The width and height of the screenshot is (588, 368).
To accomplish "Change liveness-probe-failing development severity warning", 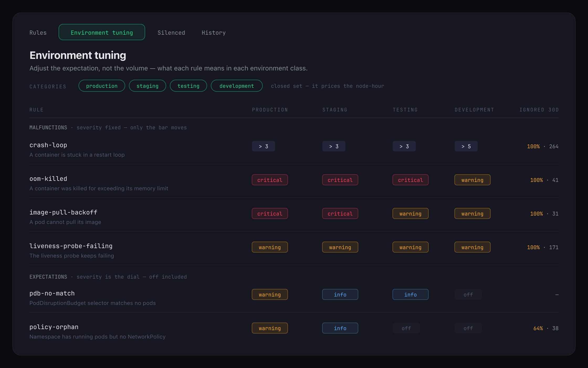I will [x=472, y=247].
